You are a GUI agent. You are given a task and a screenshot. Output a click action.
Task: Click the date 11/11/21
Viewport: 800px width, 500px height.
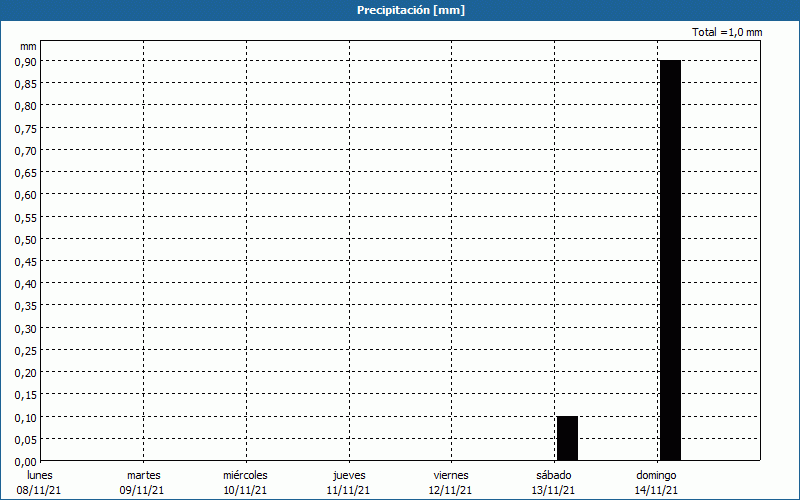tap(348, 490)
